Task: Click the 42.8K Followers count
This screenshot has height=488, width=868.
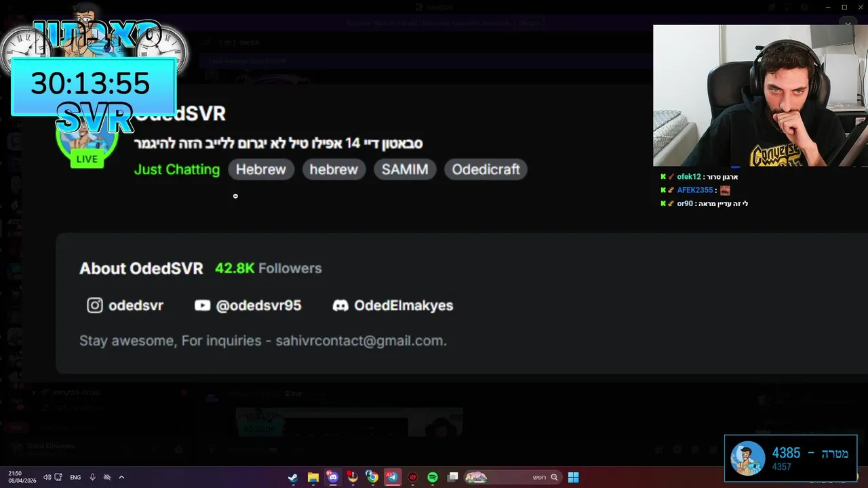Action: click(268, 268)
